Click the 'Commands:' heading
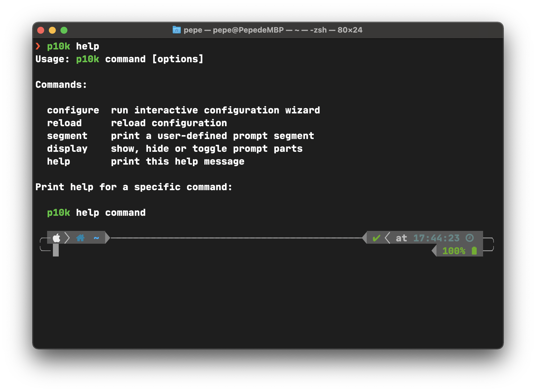 point(61,85)
